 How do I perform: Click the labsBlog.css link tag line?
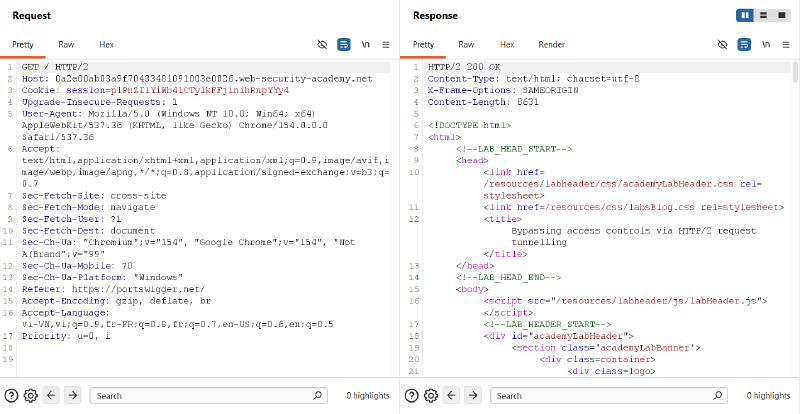tap(634, 207)
